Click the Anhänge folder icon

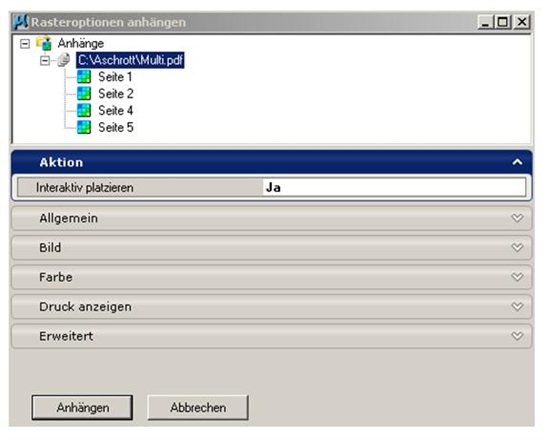[x=44, y=43]
